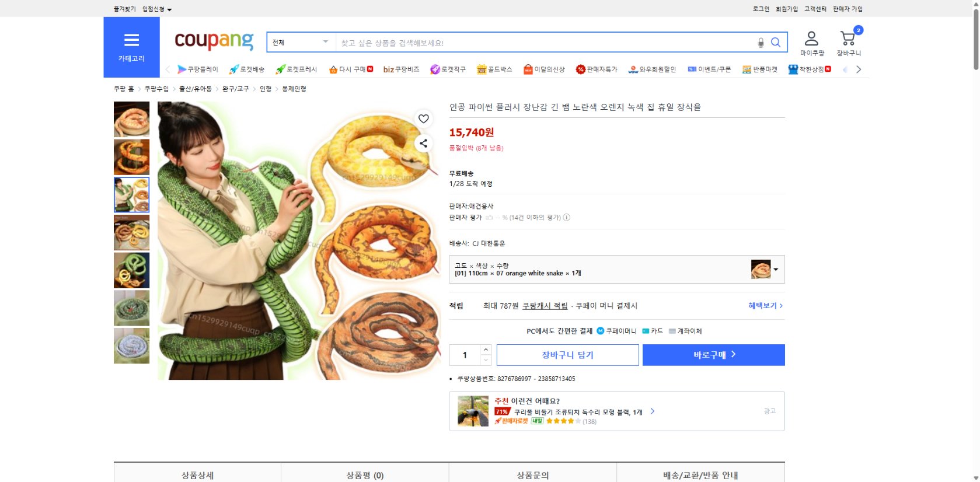Start voice search with the microphone icon

[760, 42]
